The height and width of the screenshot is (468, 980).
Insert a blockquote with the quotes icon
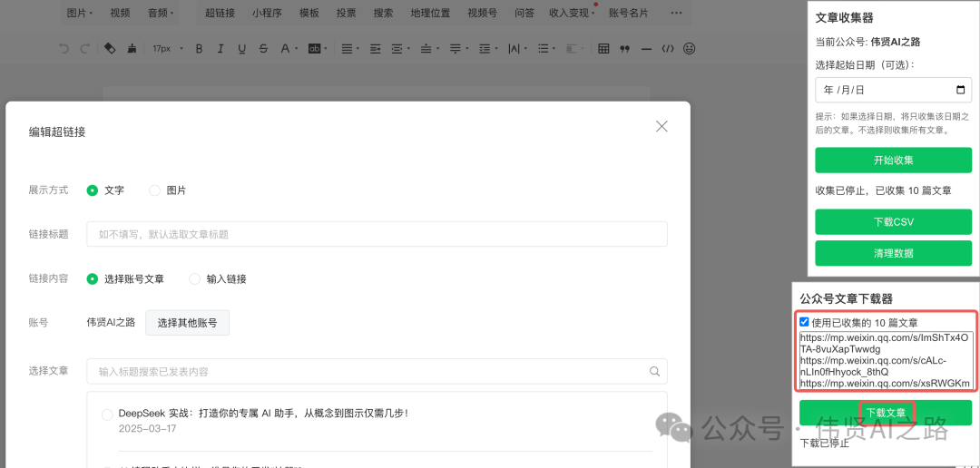pyautogui.click(x=624, y=49)
